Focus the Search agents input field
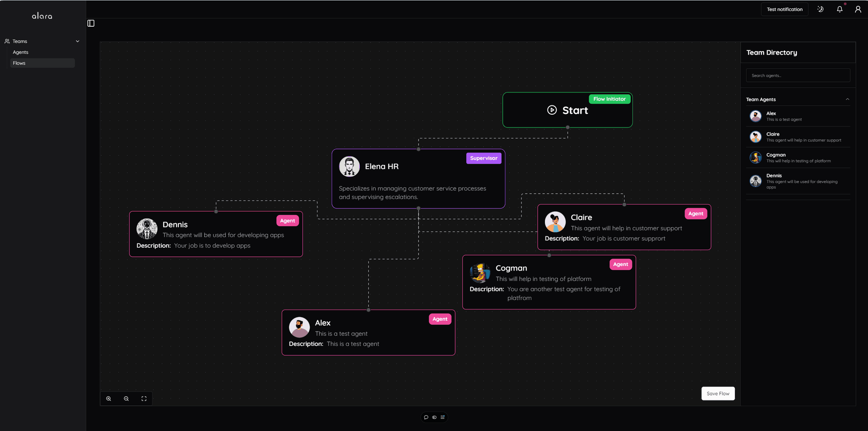Screen dimensions: 868x431 tap(798, 75)
